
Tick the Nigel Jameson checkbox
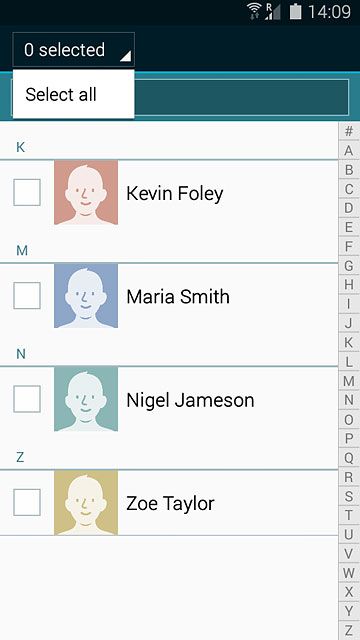(x=27, y=399)
